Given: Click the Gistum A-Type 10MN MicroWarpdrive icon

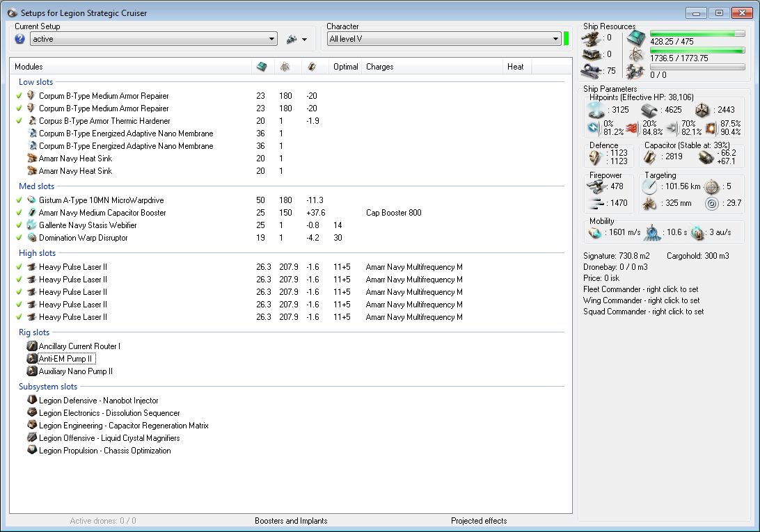Looking at the screenshot, I should [x=31, y=200].
